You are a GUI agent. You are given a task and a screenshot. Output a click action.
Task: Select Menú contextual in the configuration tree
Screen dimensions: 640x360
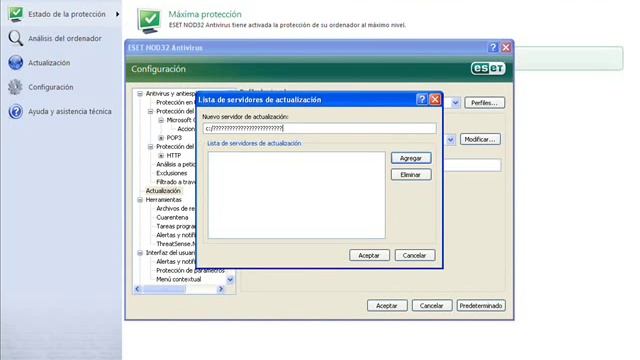[179, 280]
